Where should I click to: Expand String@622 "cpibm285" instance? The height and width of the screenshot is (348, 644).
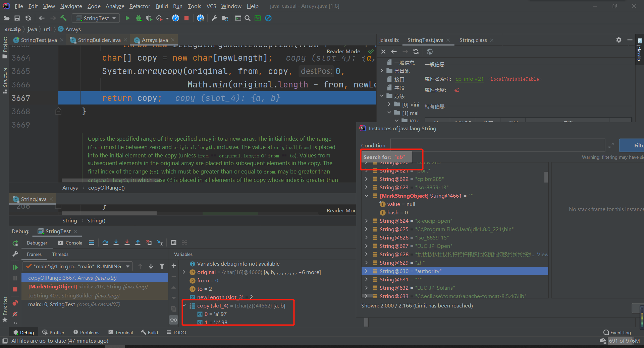366,179
